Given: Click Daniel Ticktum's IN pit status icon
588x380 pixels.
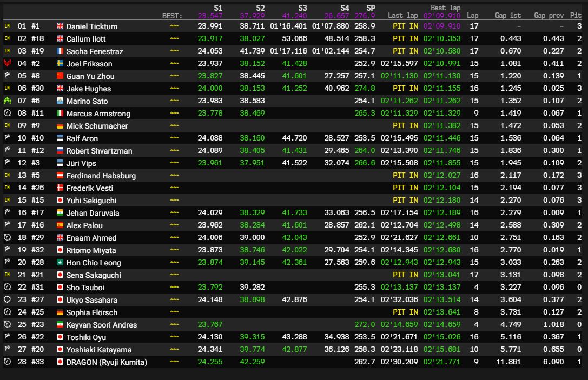Looking at the screenshot, I should tap(7, 26).
